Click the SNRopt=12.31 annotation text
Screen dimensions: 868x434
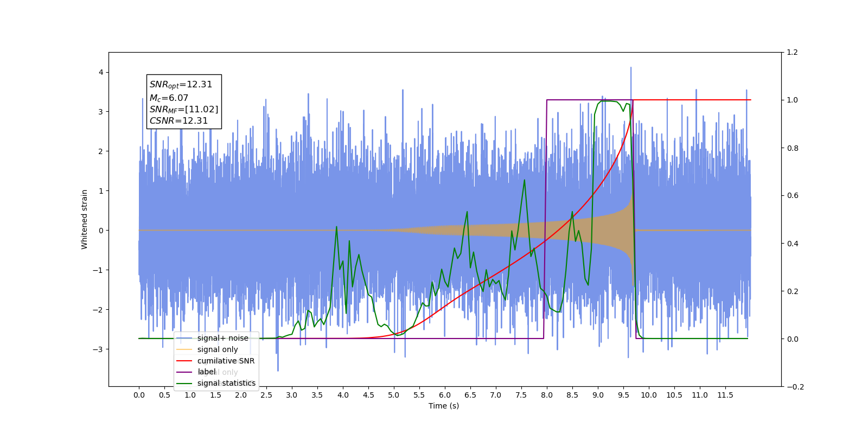181,85
